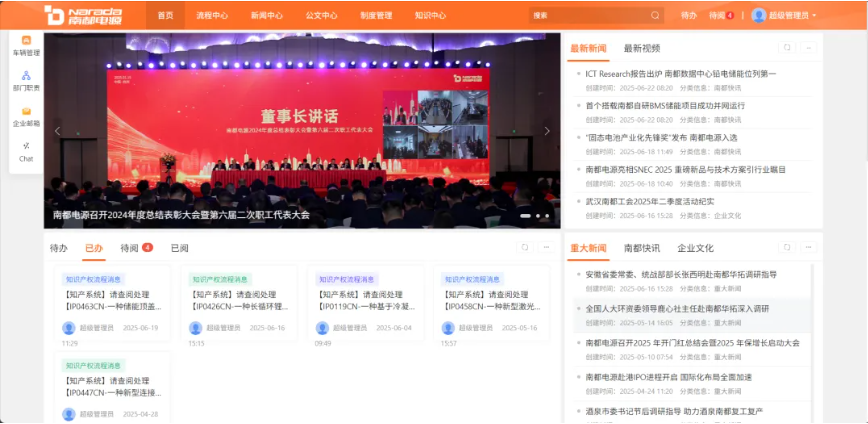Viewport: 868px width, 424px height.
Task: Open 公文中心 in top navigation
Action: tap(321, 16)
